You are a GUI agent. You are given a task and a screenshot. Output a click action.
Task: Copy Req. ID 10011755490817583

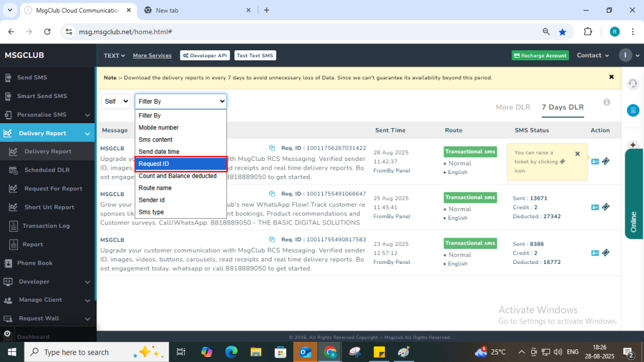272,239
